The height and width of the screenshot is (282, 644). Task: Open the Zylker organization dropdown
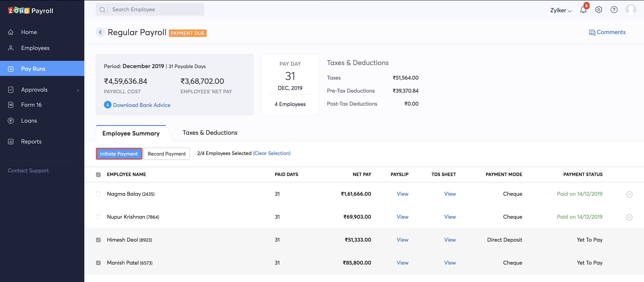(x=561, y=10)
